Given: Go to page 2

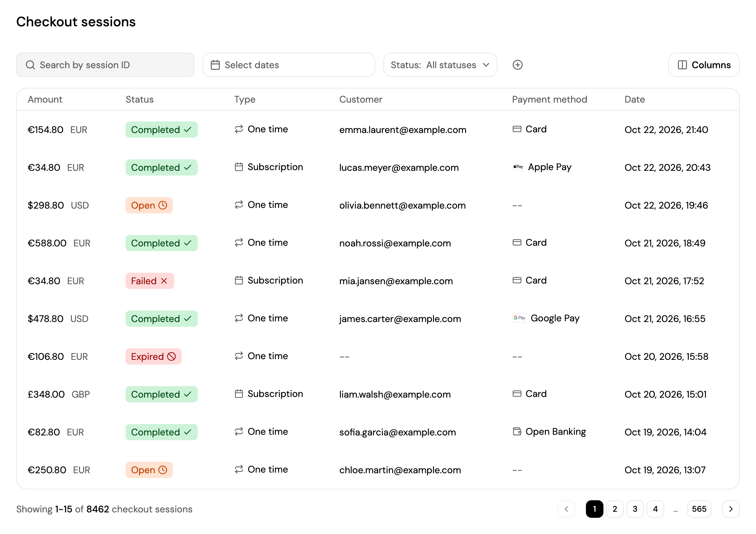Looking at the screenshot, I should (x=615, y=509).
